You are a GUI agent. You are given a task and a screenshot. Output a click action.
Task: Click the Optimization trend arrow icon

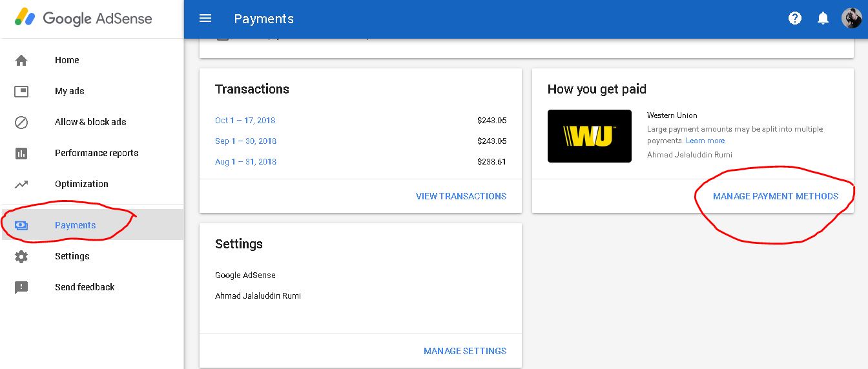(21, 184)
